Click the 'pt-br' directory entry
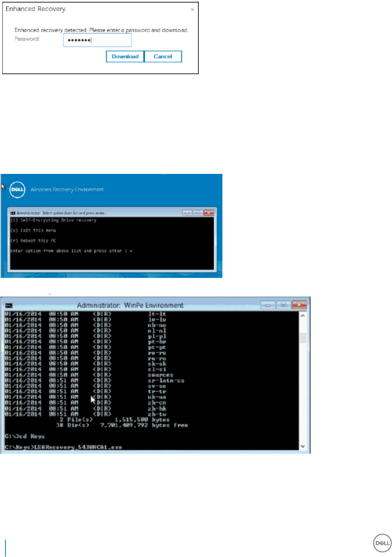This screenshot has height=557, width=392. pyautogui.click(x=157, y=342)
